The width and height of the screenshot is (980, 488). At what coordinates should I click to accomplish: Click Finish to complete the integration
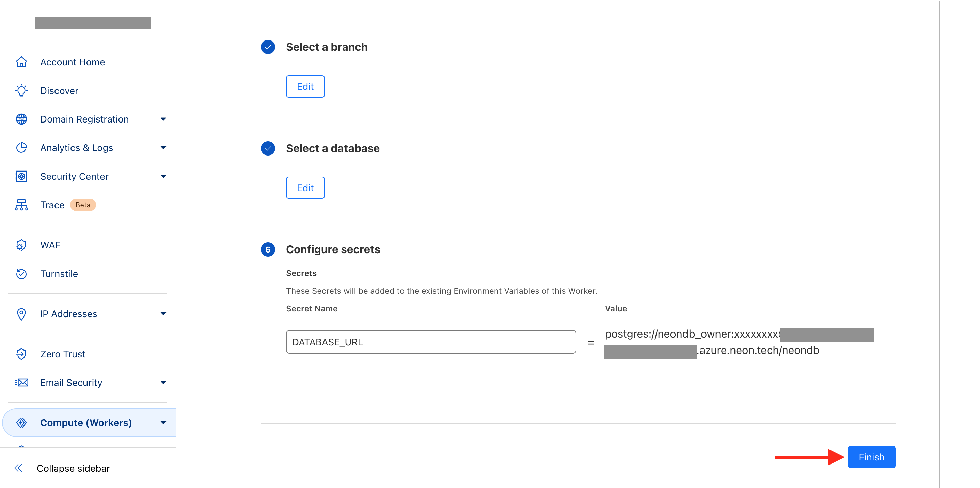(x=871, y=457)
